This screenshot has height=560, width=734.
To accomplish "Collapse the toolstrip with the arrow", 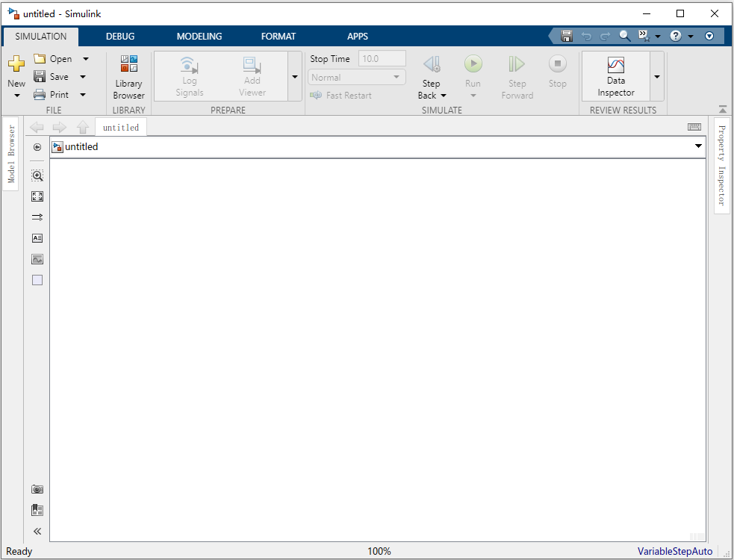I will (723, 110).
